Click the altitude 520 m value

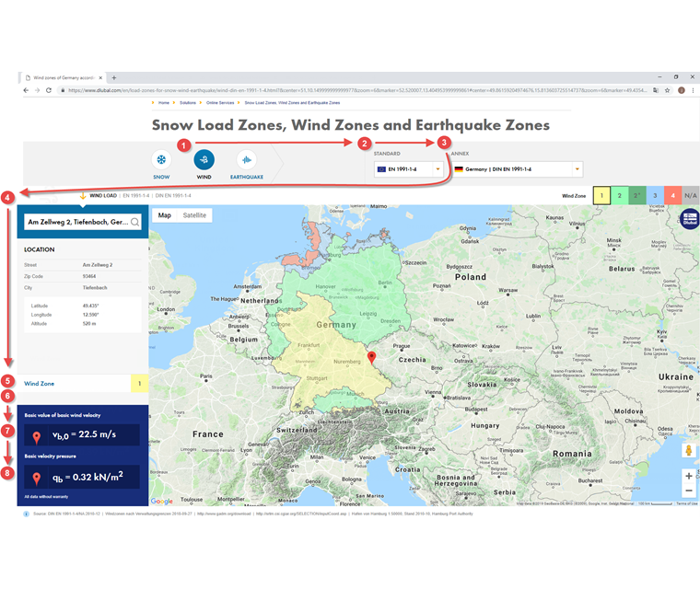pyautogui.click(x=88, y=324)
